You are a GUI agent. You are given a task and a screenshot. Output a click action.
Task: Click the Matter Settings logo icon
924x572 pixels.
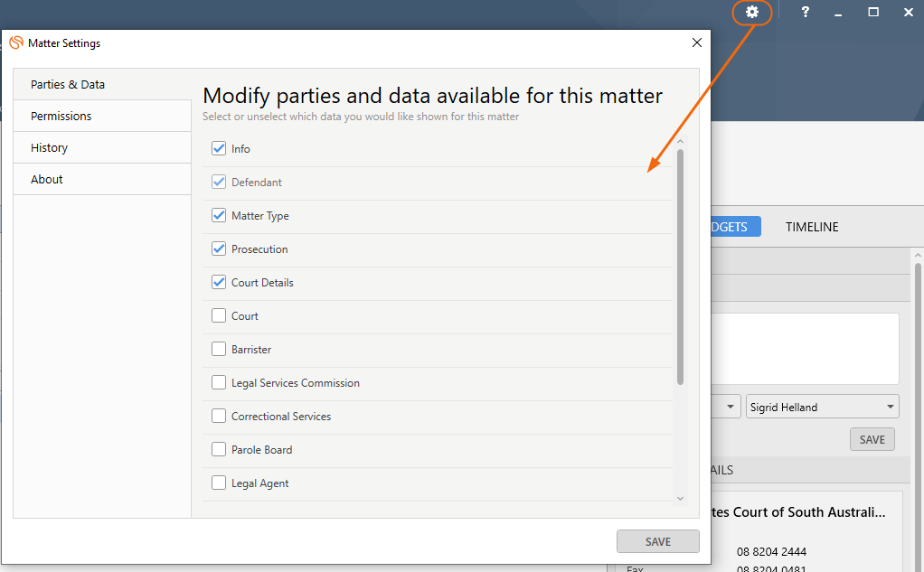(x=16, y=42)
